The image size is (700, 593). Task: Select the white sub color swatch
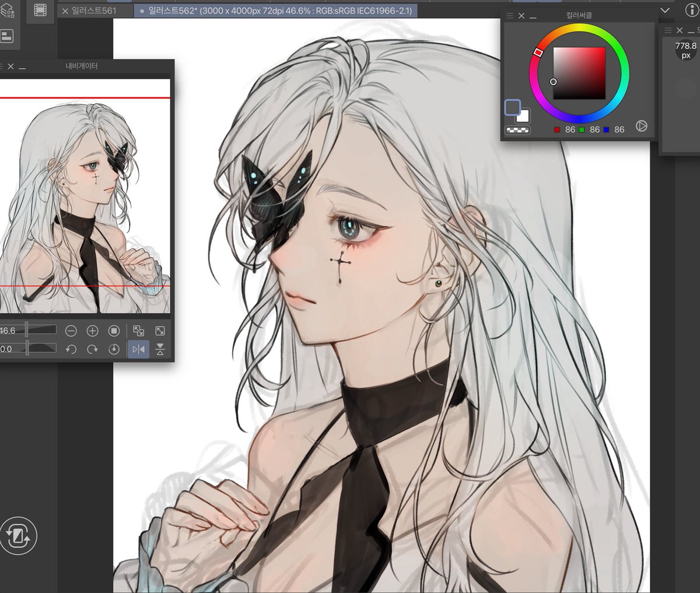523,116
